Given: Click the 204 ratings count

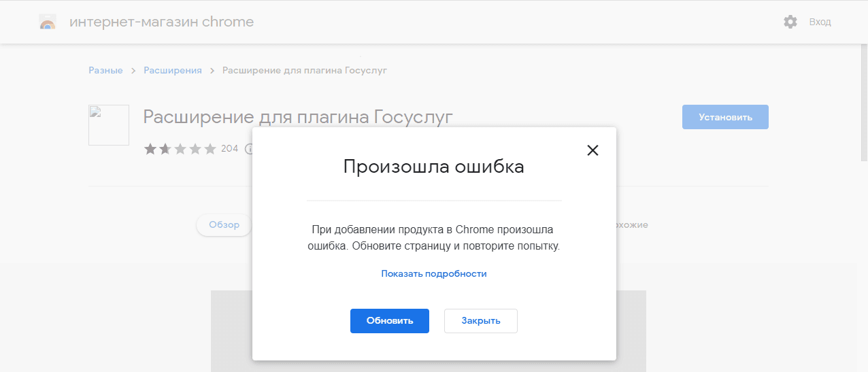Looking at the screenshot, I should (230, 148).
